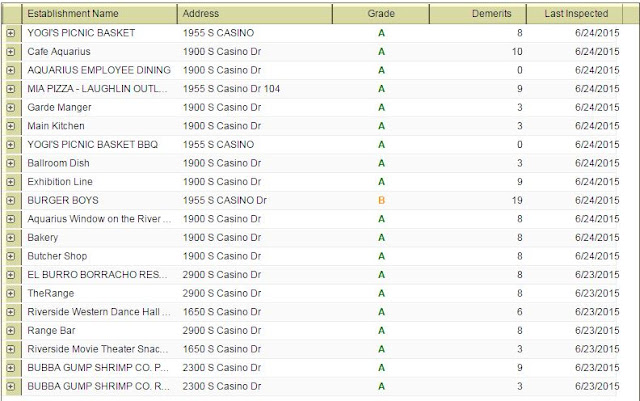Screen dimensions: 640x401
Task: Sort by Grade column header
Action: [x=381, y=13]
